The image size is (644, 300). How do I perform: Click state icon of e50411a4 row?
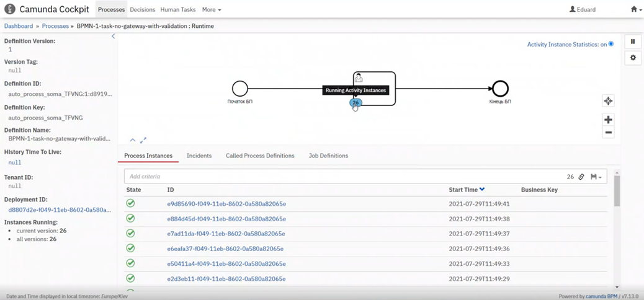[x=131, y=263]
